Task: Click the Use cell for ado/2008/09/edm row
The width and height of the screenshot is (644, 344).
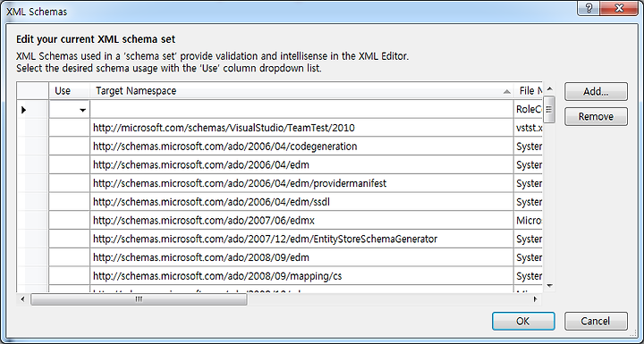Action: coord(70,257)
